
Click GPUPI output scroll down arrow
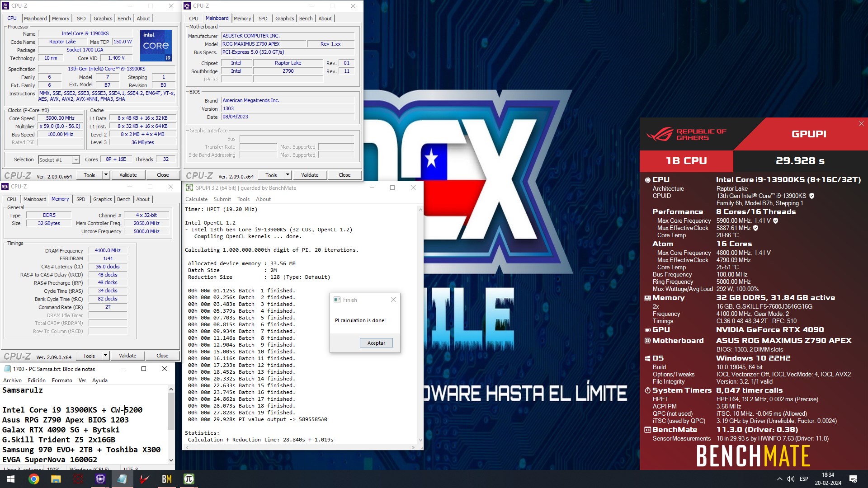coord(420,440)
